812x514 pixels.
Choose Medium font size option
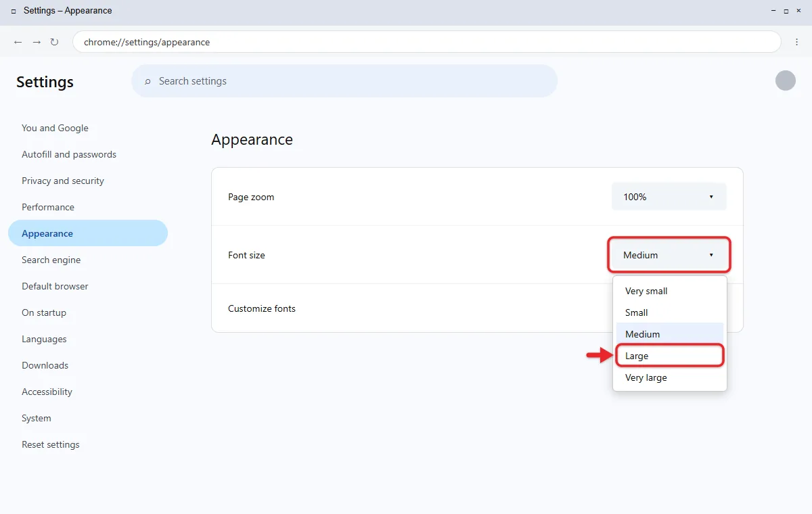(x=670, y=334)
